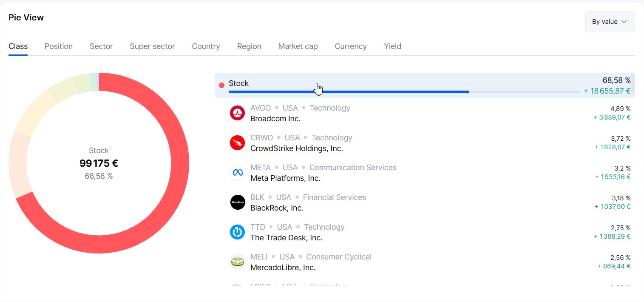
Task: Click the + 1828,07 € gain value
Action: (x=613, y=147)
